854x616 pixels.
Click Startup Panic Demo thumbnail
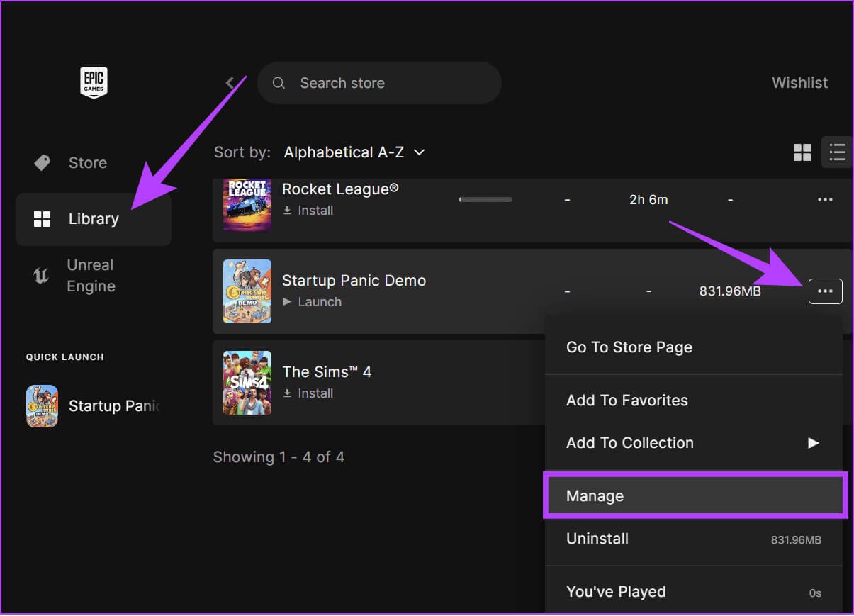[247, 291]
